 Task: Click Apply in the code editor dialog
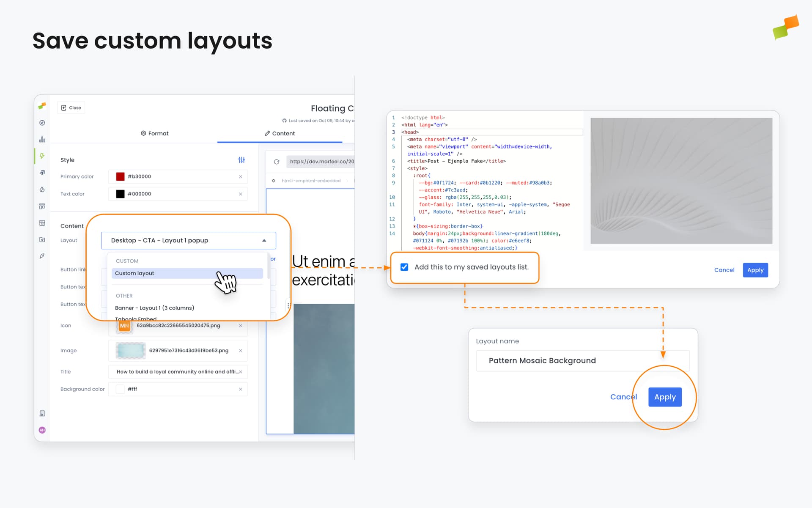point(755,270)
